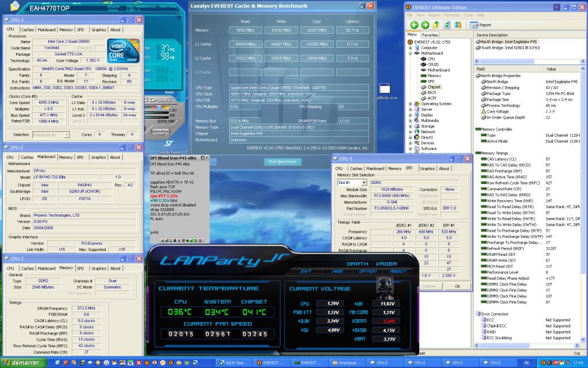This screenshot has height=368, width=588.
Task: Click the Back navigation arrow in EVEREST toolbar
Action: 415,25
